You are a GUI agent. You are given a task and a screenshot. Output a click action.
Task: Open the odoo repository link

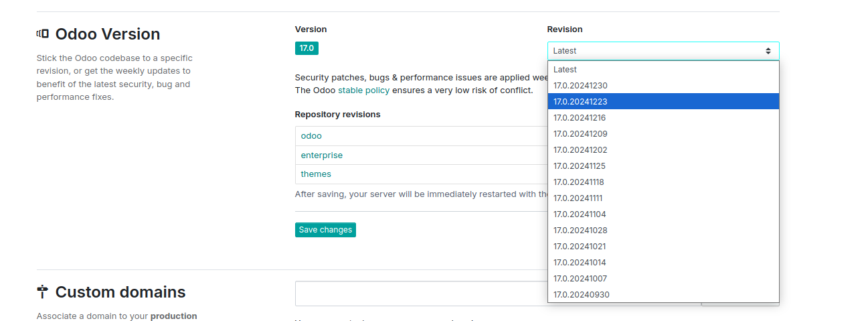pyautogui.click(x=311, y=136)
